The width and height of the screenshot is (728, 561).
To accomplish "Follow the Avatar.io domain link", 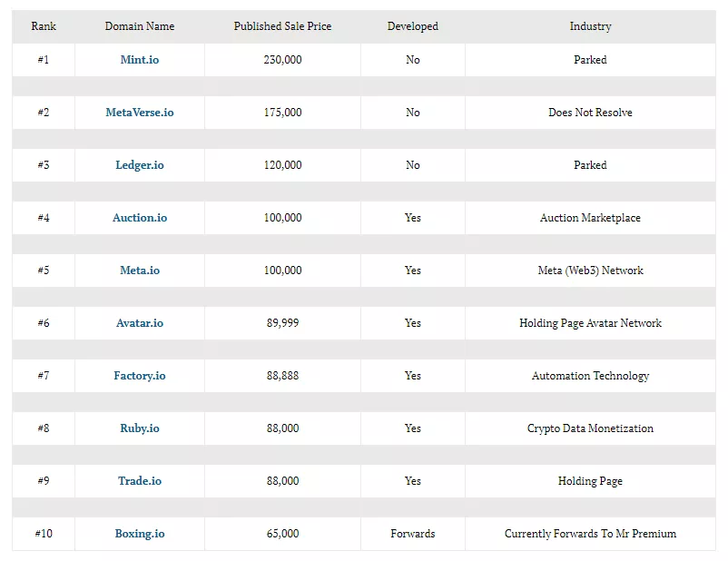I will [x=140, y=323].
